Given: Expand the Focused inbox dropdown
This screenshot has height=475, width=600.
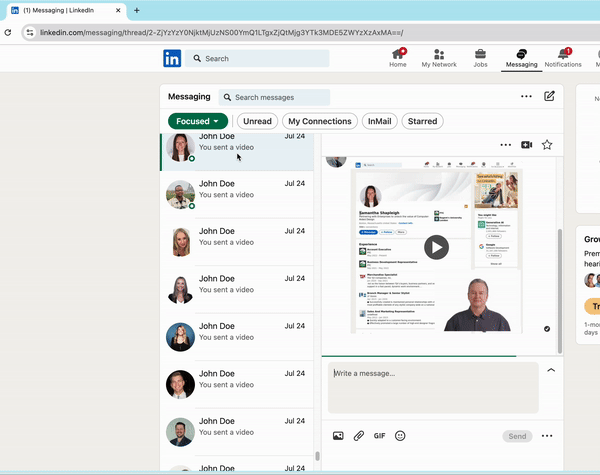Looking at the screenshot, I should (198, 121).
